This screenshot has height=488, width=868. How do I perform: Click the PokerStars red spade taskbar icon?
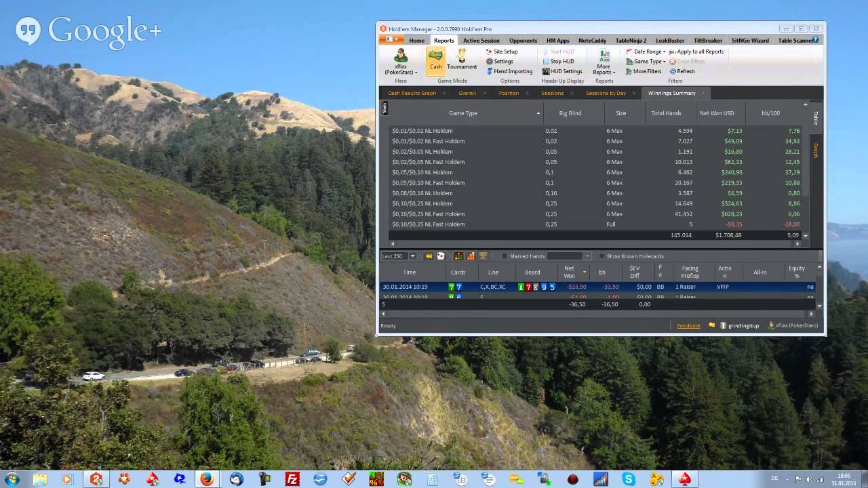tap(685, 479)
